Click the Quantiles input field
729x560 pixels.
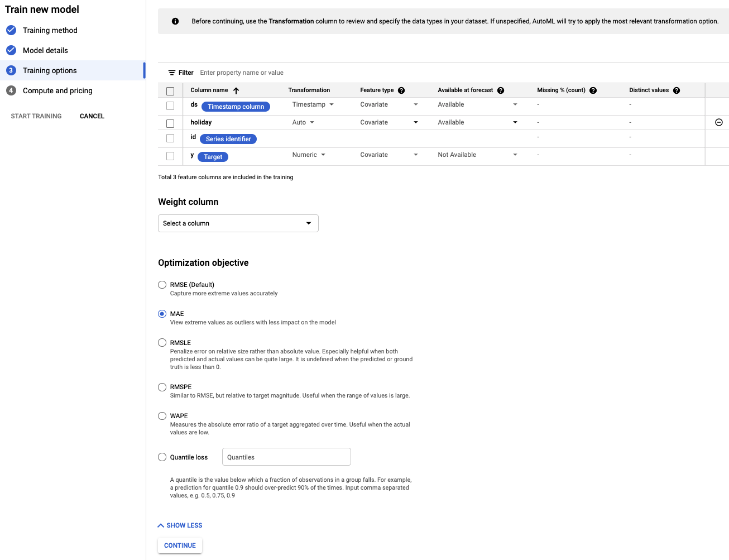pos(286,457)
